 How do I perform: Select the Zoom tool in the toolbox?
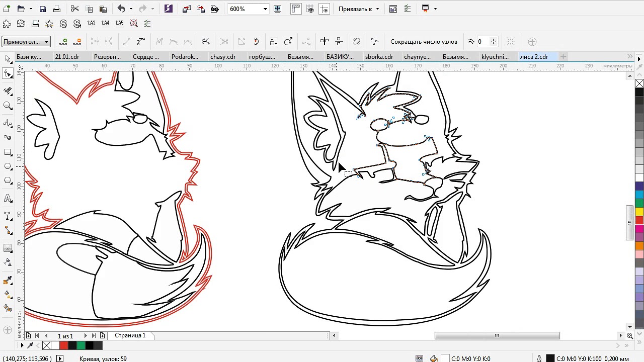[8, 105]
